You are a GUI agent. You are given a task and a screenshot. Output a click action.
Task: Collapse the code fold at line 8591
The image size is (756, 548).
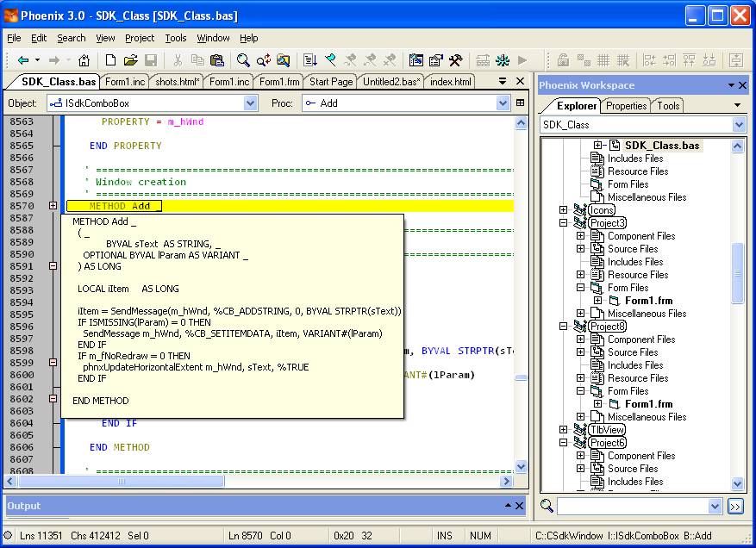tap(53, 266)
